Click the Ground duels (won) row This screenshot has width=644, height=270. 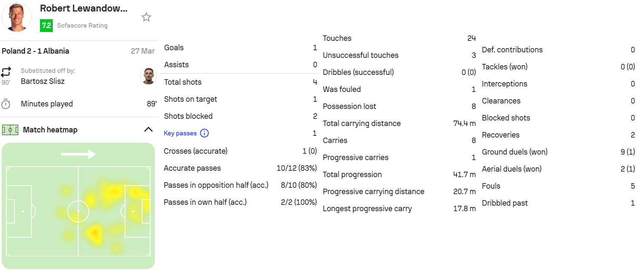558,152
